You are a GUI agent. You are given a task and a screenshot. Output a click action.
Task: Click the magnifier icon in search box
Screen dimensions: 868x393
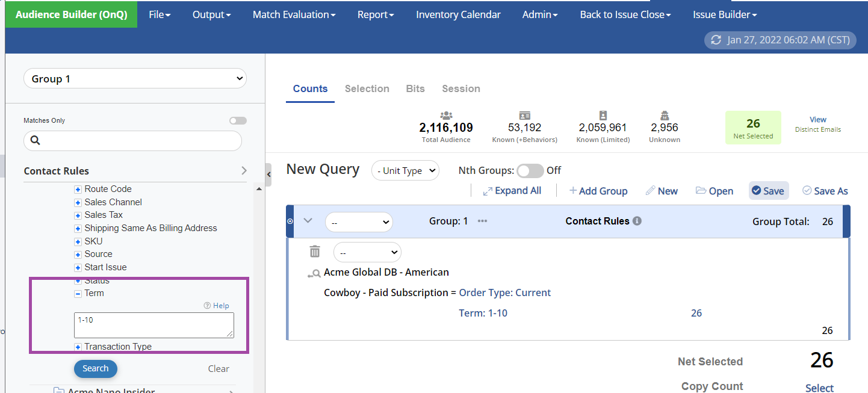pyautogui.click(x=35, y=141)
